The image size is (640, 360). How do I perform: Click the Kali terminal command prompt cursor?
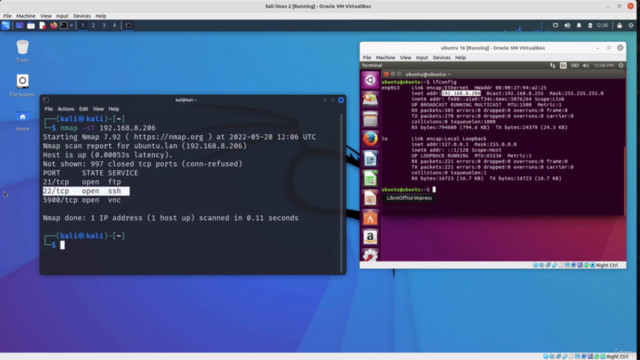click(62, 245)
